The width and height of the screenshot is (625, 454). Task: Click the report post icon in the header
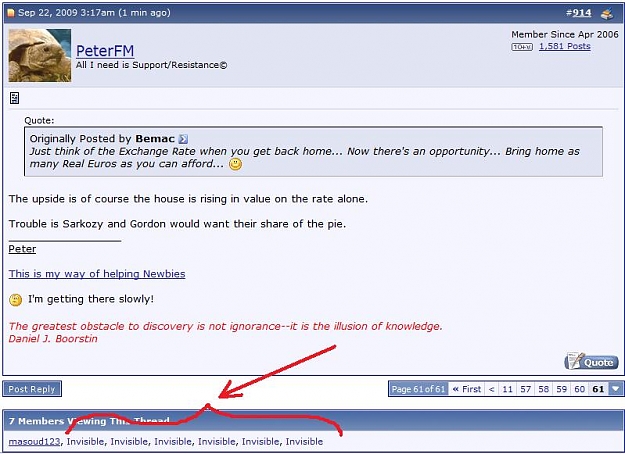point(607,14)
